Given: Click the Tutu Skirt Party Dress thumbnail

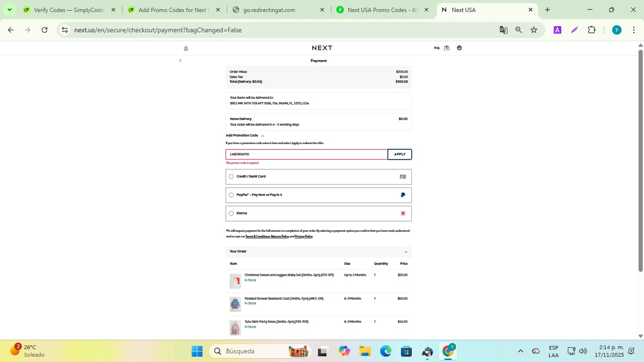Looking at the screenshot, I should pyautogui.click(x=235, y=328).
